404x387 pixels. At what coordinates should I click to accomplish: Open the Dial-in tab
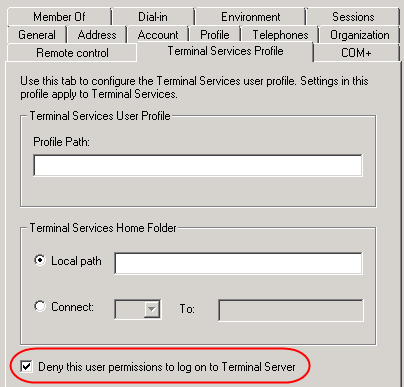pyautogui.click(x=153, y=17)
